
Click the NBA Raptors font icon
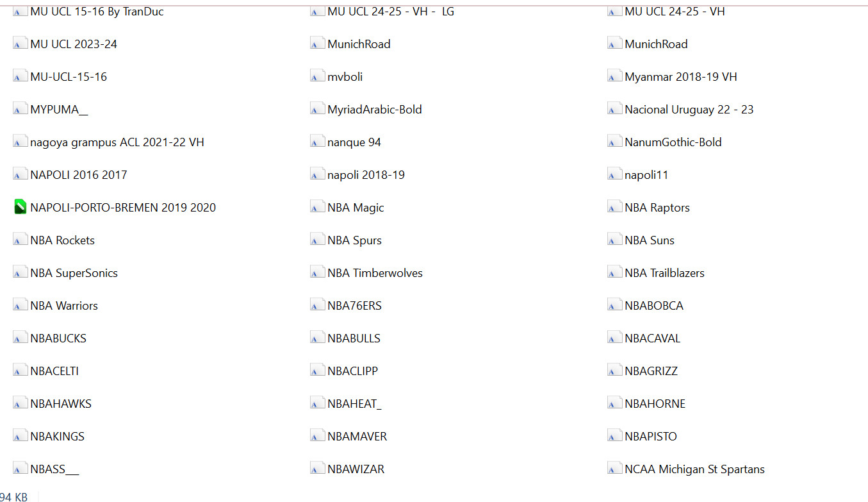coord(614,207)
